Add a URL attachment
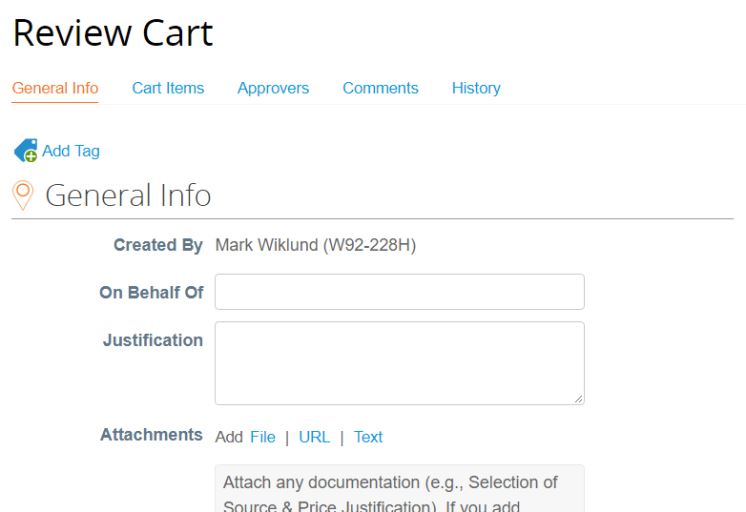Image resolution: width=746 pixels, height=512 pixels. 314,437
